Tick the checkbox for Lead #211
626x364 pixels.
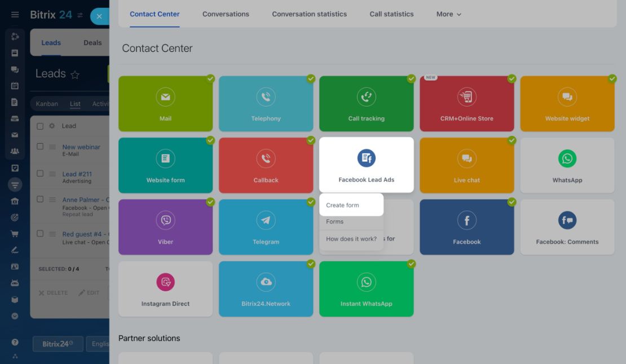pos(40,174)
